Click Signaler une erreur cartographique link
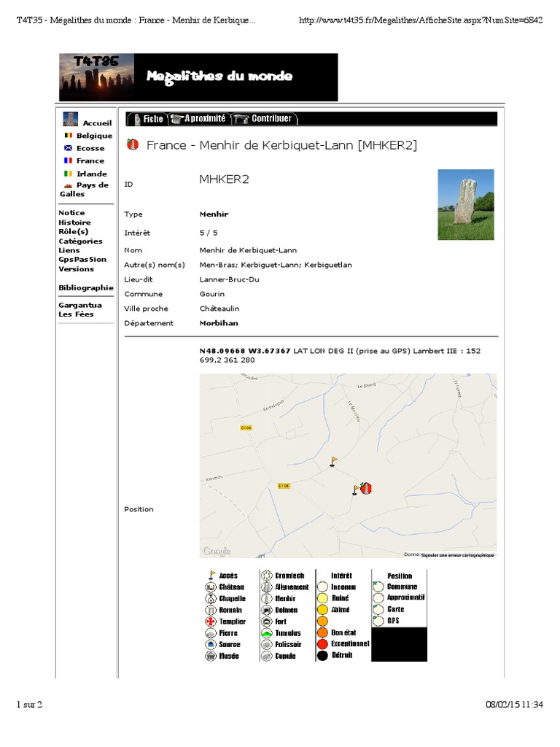Viewport: 560px width, 747px height. tap(457, 555)
